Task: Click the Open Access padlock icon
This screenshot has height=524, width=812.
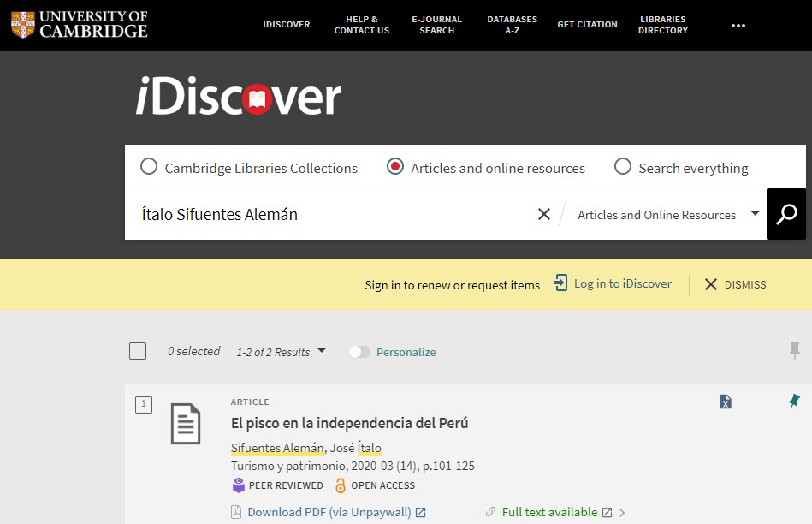Action: pyautogui.click(x=341, y=485)
